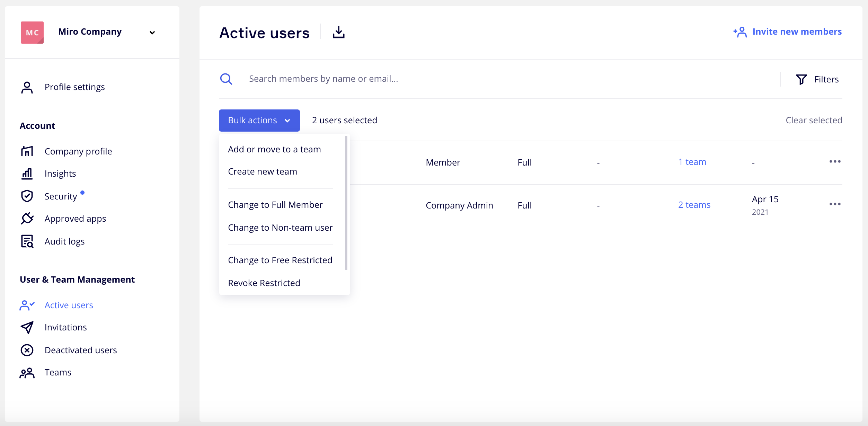Click the MC company avatar badge

tap(32, 32)
